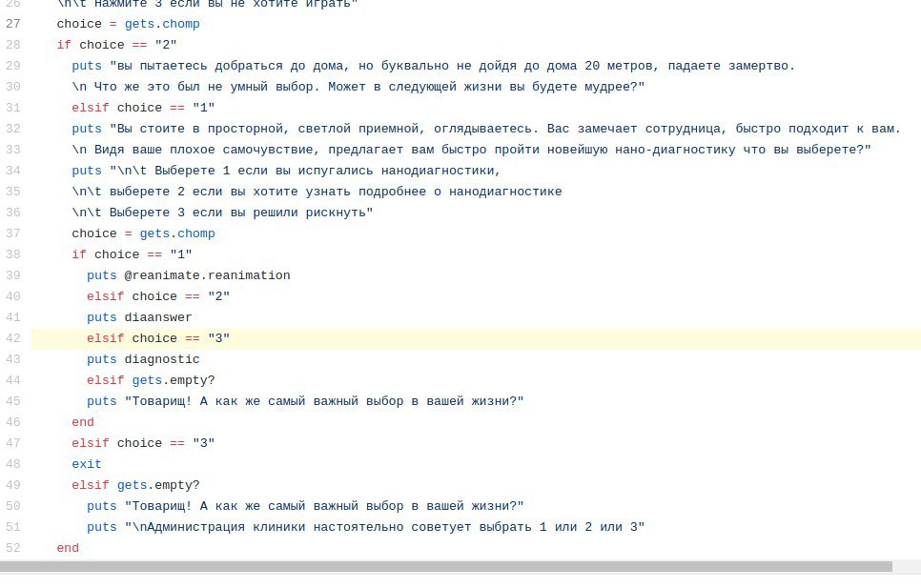
Task: Click 'diaanswer' on line 41
Action: [x=158, y=318]
